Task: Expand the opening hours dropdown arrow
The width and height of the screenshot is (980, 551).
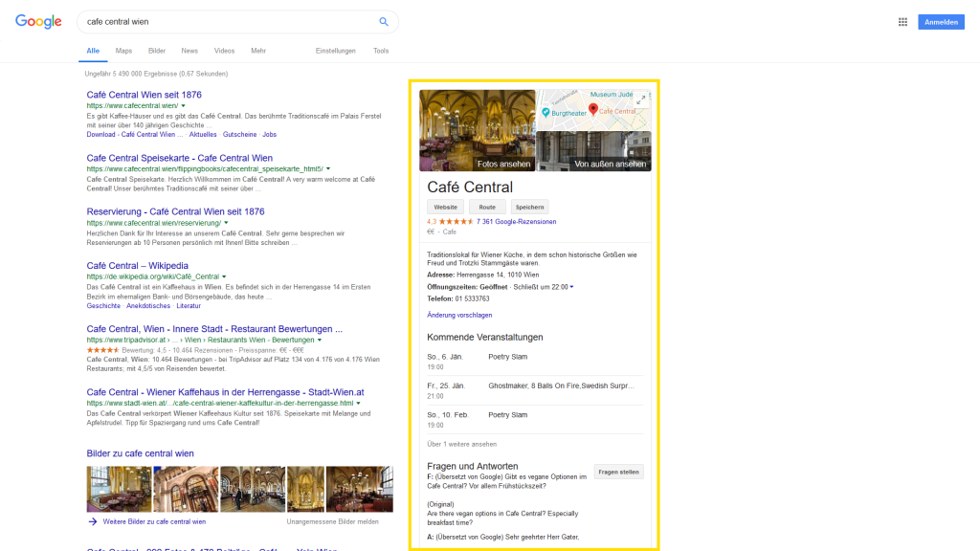Action: [x=571, y=287]
